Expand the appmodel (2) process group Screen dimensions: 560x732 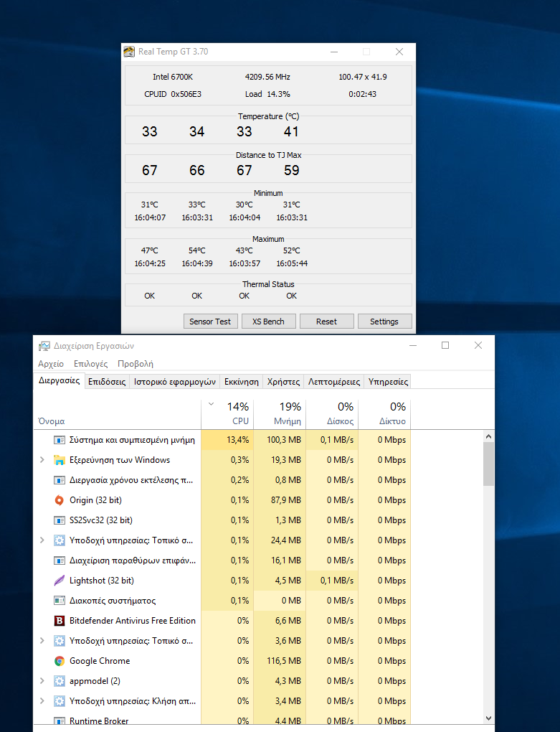click(x=42, y=681)
